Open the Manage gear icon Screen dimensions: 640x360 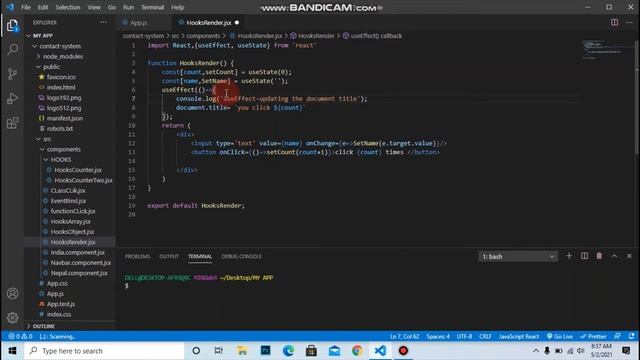(x=12, y=318)
